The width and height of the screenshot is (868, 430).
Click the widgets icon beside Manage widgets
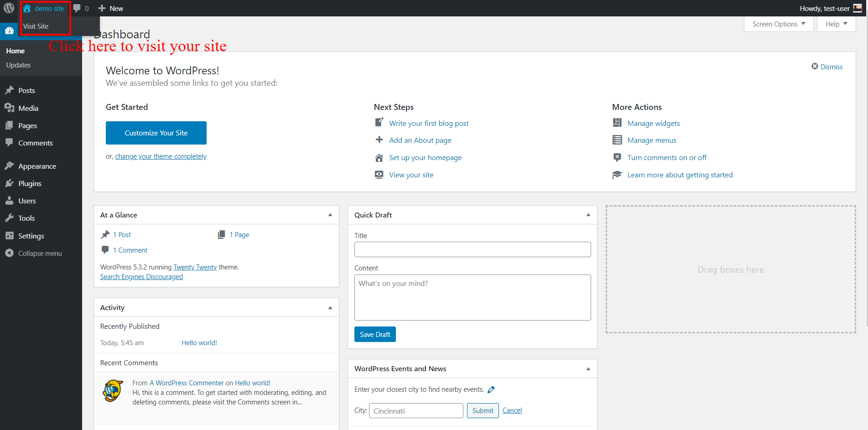tap(617, 123)
